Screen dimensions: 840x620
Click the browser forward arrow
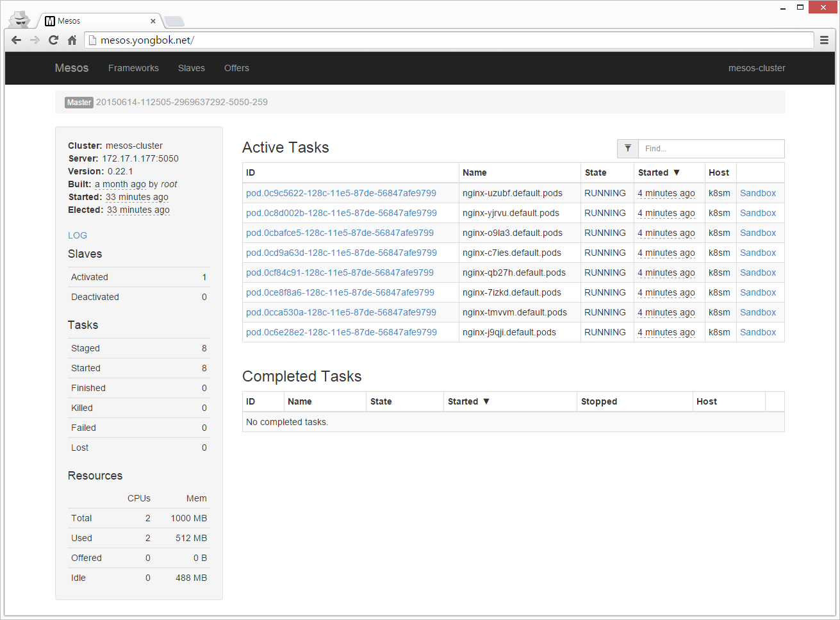[x=35, y=40]
